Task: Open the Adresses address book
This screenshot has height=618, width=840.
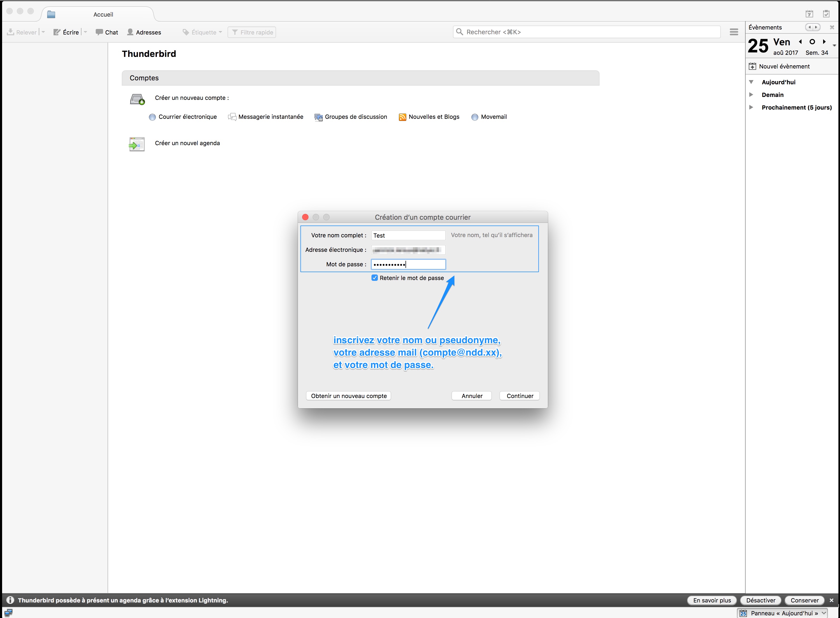Action: 144,32
